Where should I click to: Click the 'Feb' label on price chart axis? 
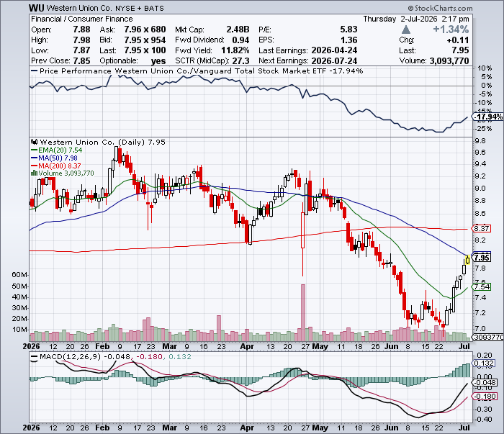tap(102, 346)
